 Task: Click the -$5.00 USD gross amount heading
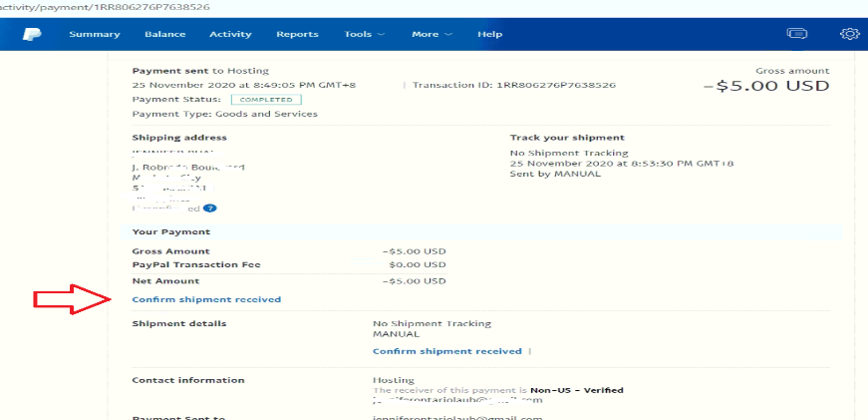pos(766,87)
